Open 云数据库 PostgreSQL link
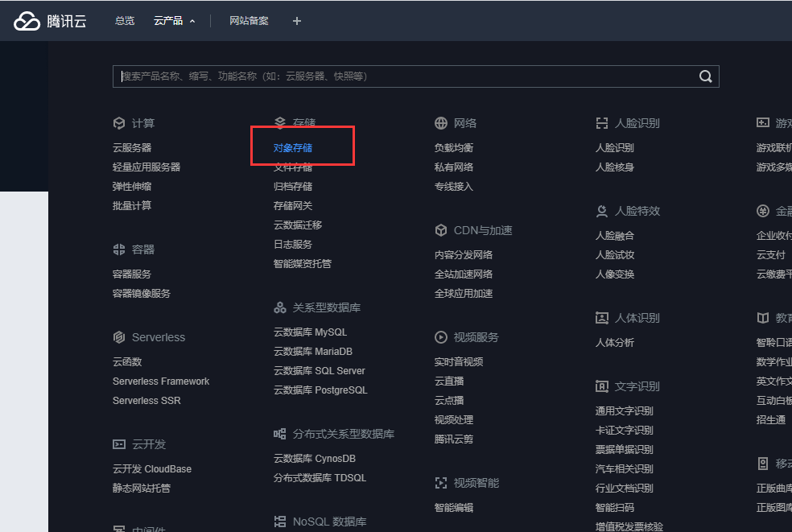Viewport: 792px width, 532px height. 320,390
